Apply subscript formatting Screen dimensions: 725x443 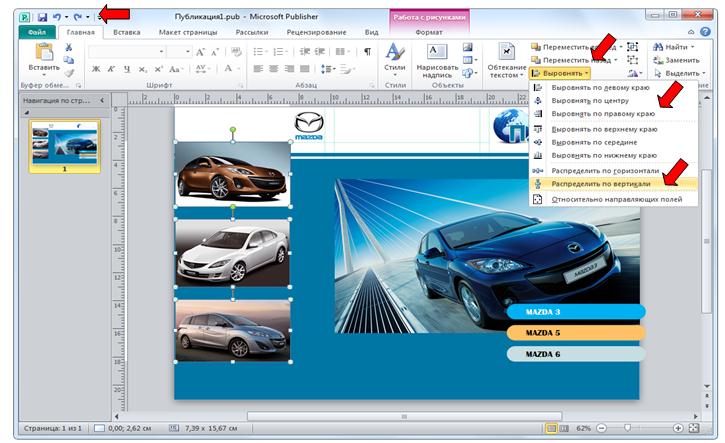[x=143, y=69]
